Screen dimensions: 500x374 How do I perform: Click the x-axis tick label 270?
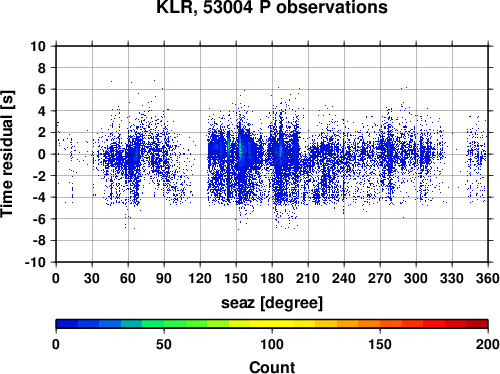tap(380, 278)
